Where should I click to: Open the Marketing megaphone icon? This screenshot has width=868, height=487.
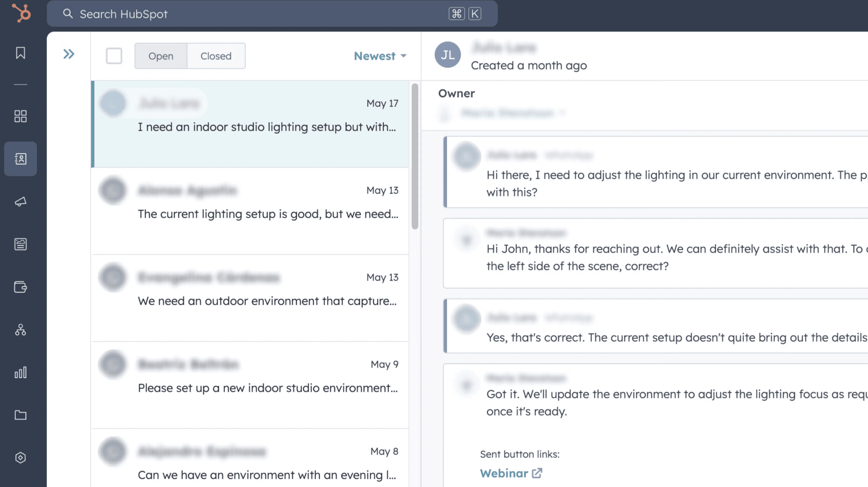[x=20, y=202]
